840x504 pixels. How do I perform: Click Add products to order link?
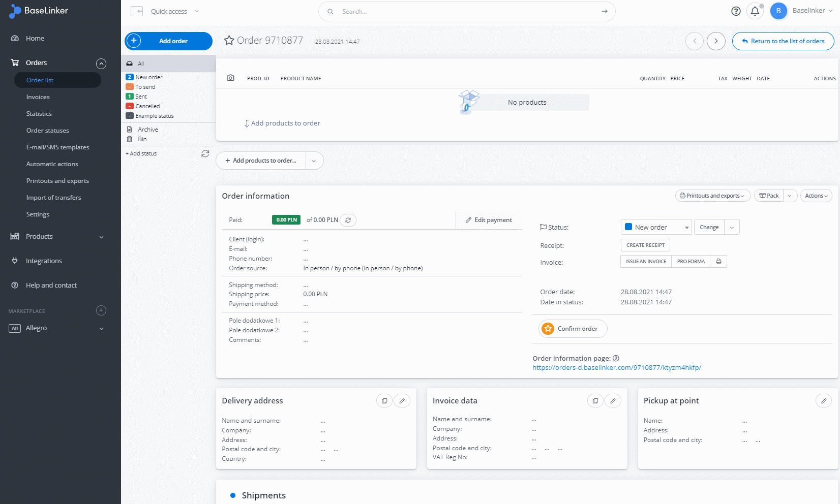click(x=282, y=123)
